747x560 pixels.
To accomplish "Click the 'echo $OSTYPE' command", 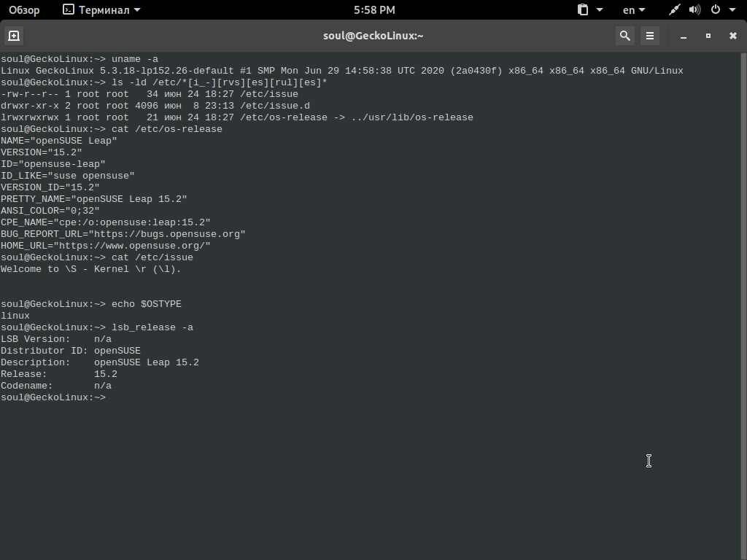I will [146, 304].
